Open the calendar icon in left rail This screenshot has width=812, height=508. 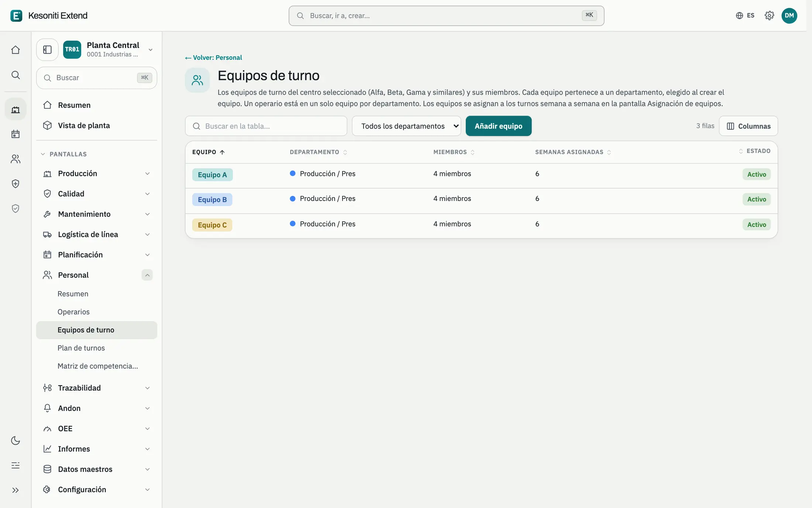(x=16, y=134)
